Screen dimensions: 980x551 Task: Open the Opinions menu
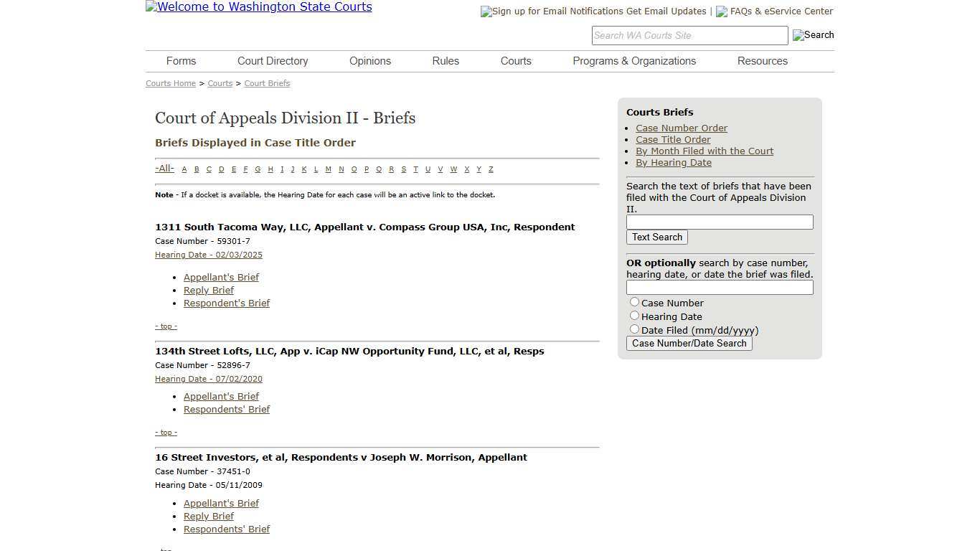pyautogui.click(x=369, y=61)
